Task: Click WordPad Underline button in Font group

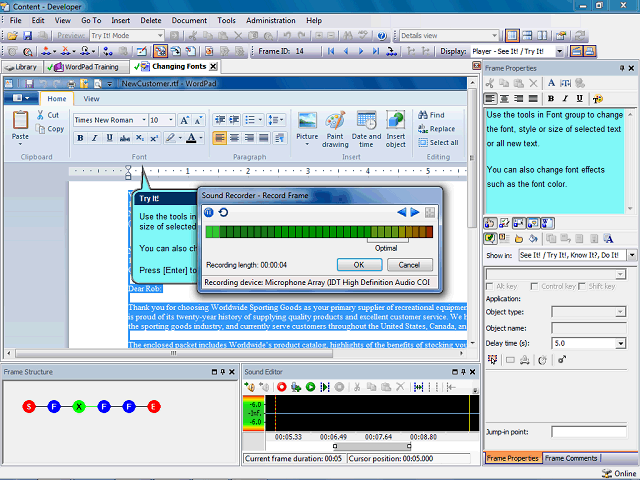Action: point(109,138)
